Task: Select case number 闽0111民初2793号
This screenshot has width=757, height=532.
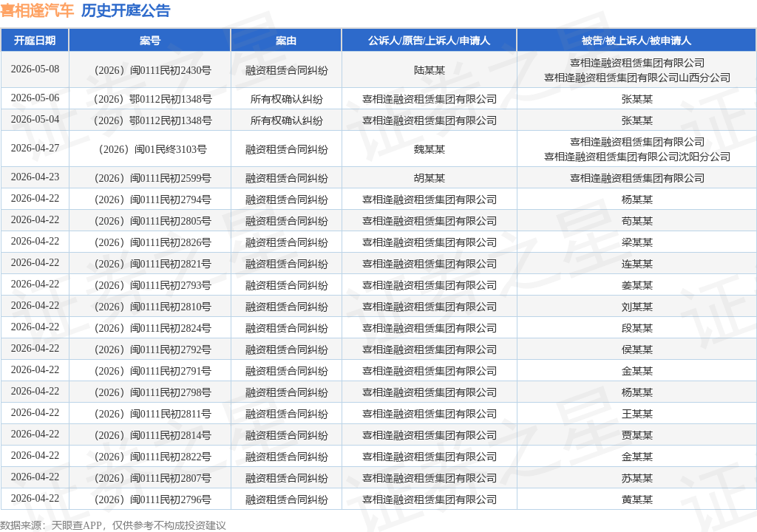Action: [171, 286]
